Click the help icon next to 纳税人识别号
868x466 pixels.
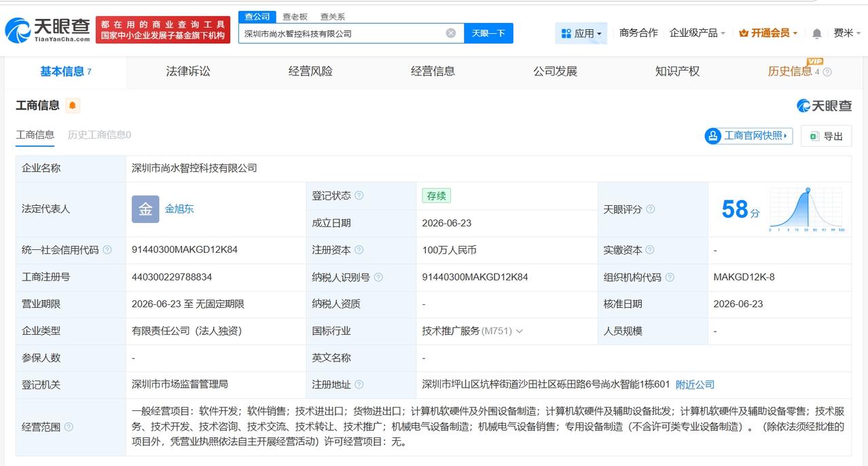pos(378,277)
